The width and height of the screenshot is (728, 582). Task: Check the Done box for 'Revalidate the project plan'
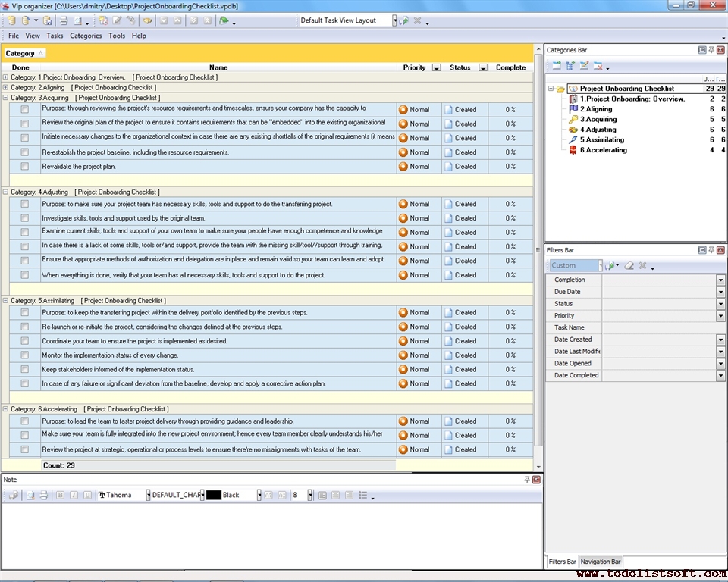tap(25, 167)
